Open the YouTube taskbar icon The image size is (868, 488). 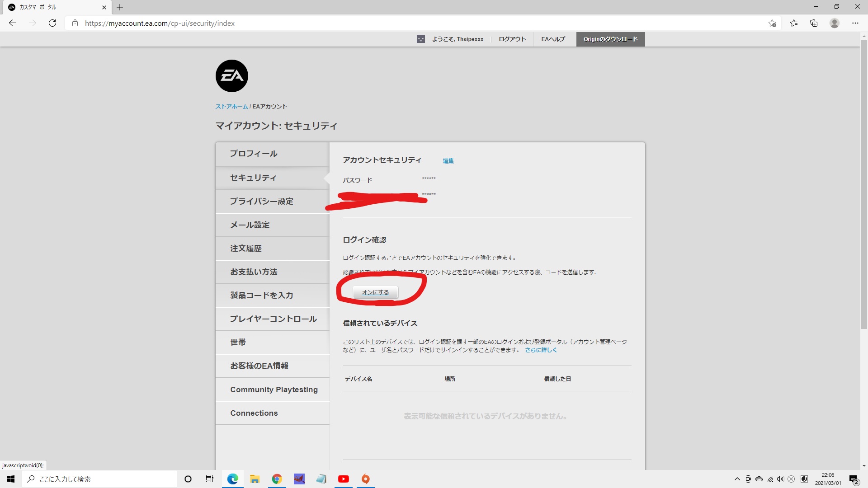(x=344, y=479)
